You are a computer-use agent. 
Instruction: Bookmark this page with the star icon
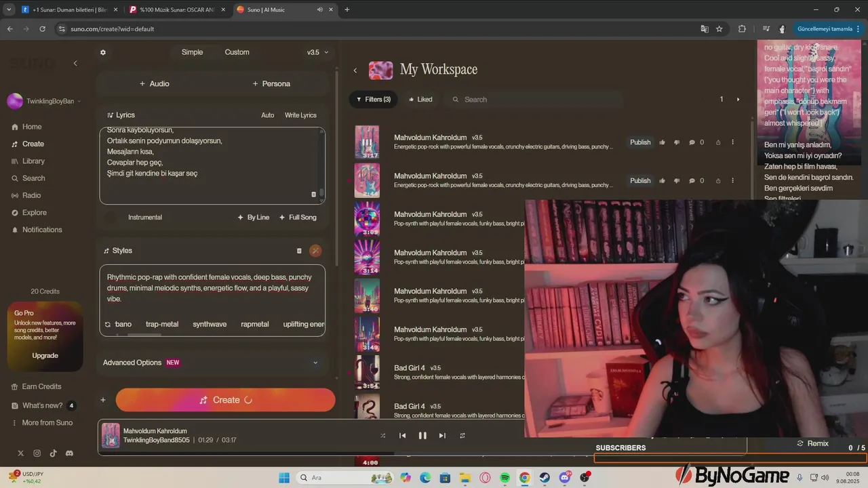tap(719, 29)
